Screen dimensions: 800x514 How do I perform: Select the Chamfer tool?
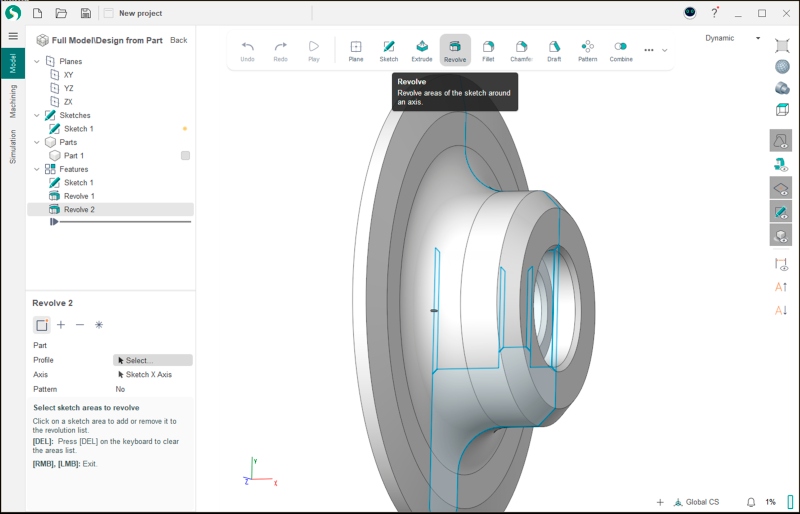tap(521, 51)
